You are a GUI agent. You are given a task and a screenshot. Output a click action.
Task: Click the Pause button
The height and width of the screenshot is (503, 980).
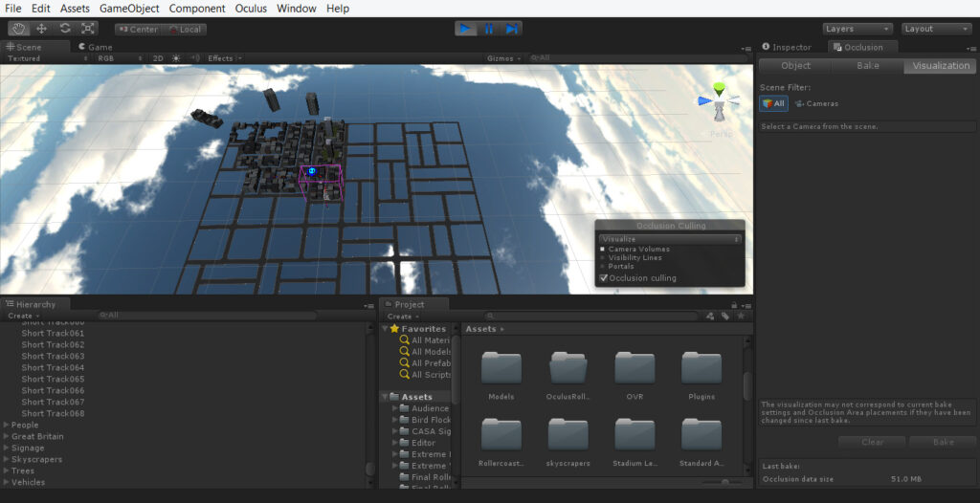tap(489, 29)
